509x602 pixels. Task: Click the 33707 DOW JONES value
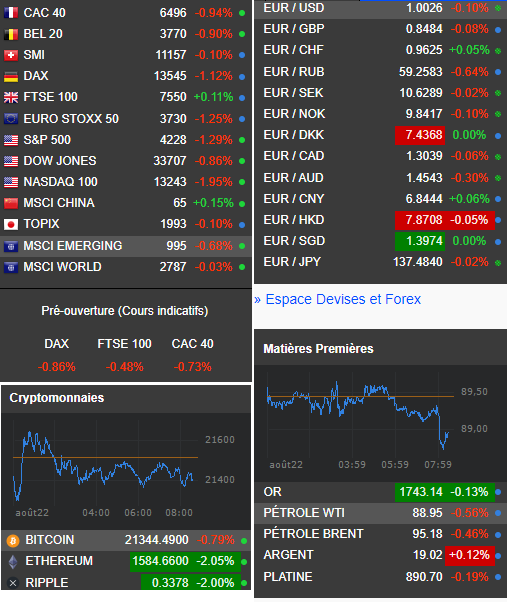coord(170,161)
